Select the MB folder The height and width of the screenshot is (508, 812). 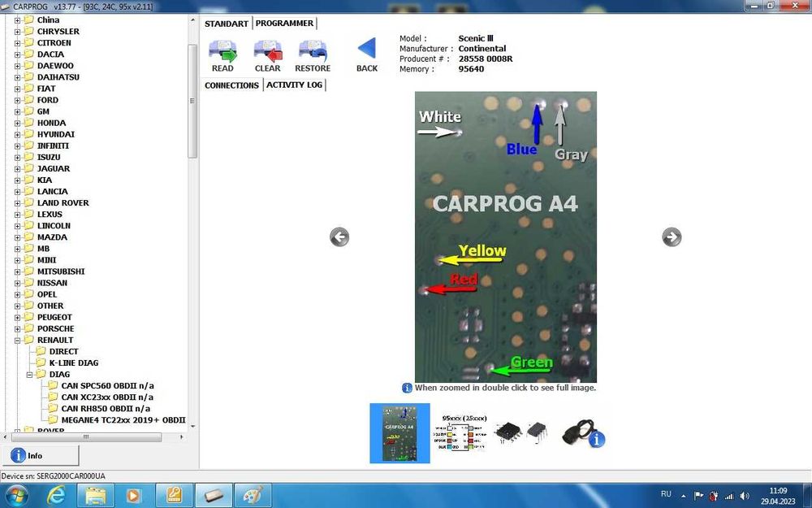tap(43, 248)
